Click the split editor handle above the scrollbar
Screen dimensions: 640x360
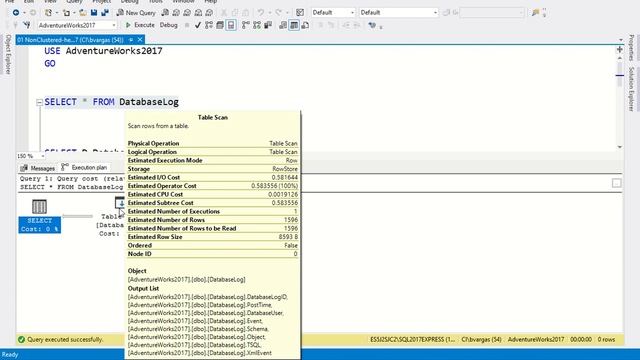click(x=620, y=49)
